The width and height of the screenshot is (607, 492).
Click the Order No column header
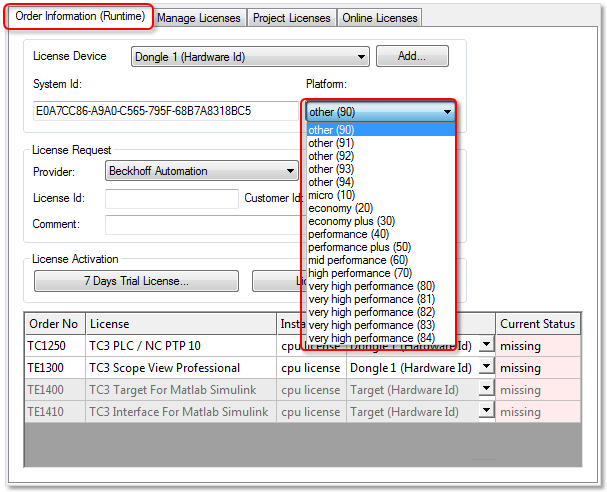pos(55,324)
